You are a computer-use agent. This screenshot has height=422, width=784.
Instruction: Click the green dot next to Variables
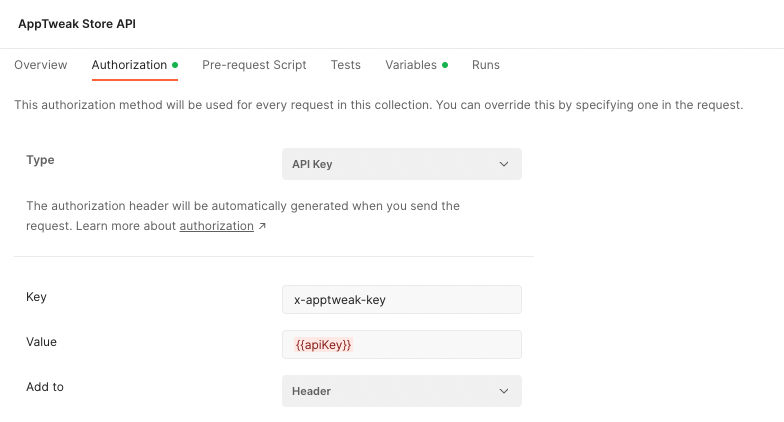(x=445, y=65)
